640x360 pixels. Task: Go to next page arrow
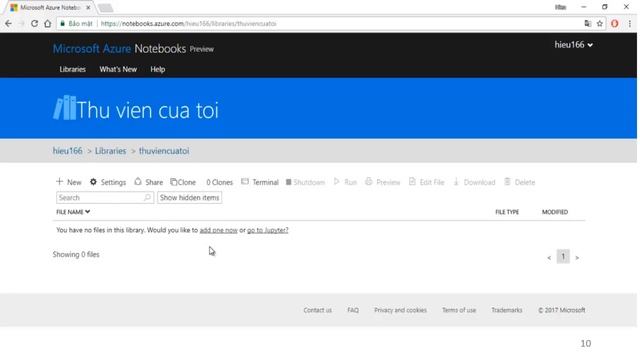click(x=577, y=258)
